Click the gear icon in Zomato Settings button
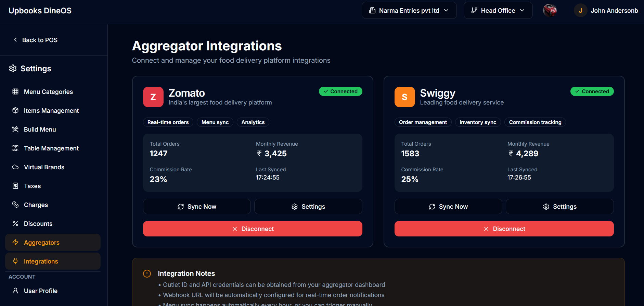 coord(295,207)
